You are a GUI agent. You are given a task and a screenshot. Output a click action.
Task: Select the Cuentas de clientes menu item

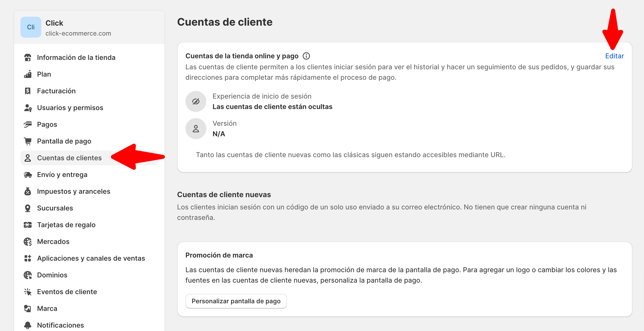[x=69, y=158]
